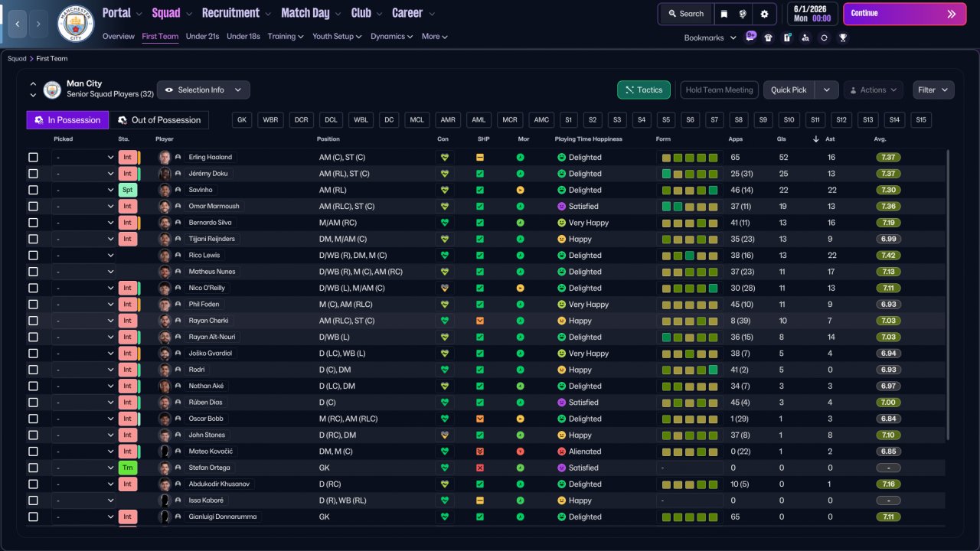
Task: Open the Filter dropdown
Action: point(933,90)
